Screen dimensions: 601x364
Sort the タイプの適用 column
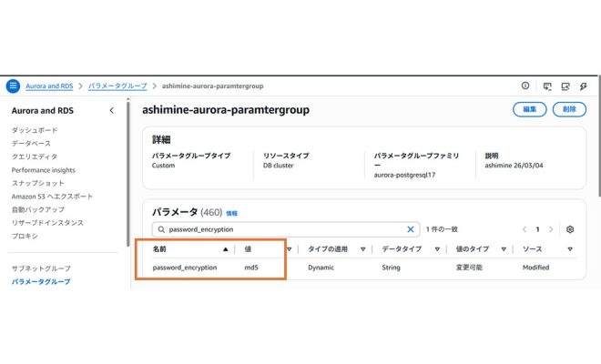click(362, 248)
